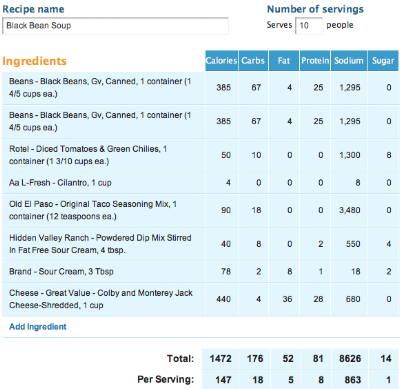Viewport: 400px width, 389px height.
Task: Click the total calories value 1472
Action: [220, 359]
